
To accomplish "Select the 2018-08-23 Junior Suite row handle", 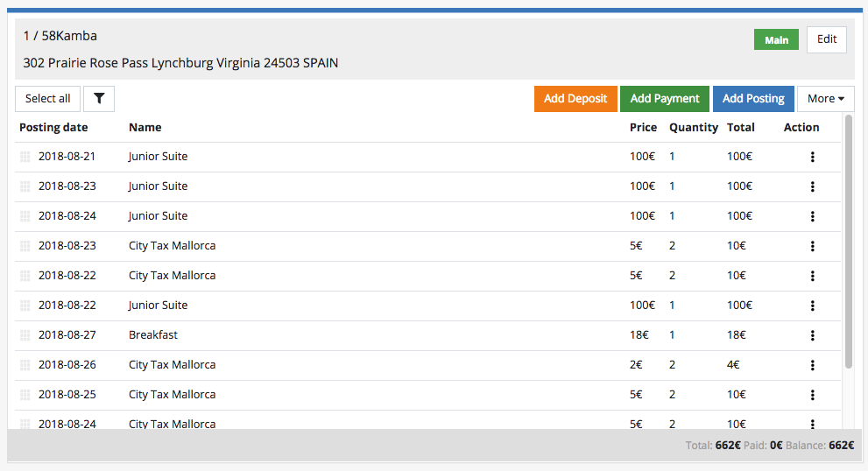I will pyautogui.click(x=25, y=186).
